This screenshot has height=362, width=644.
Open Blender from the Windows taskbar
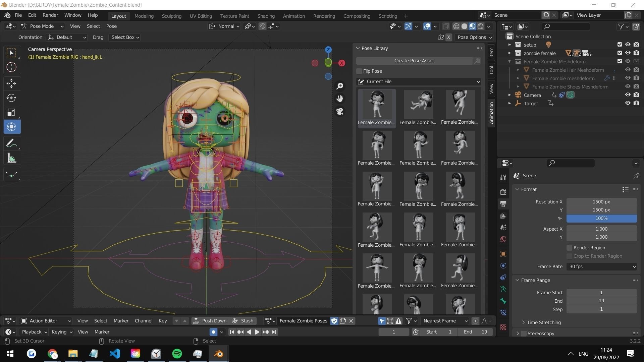[x=219, y=354]
